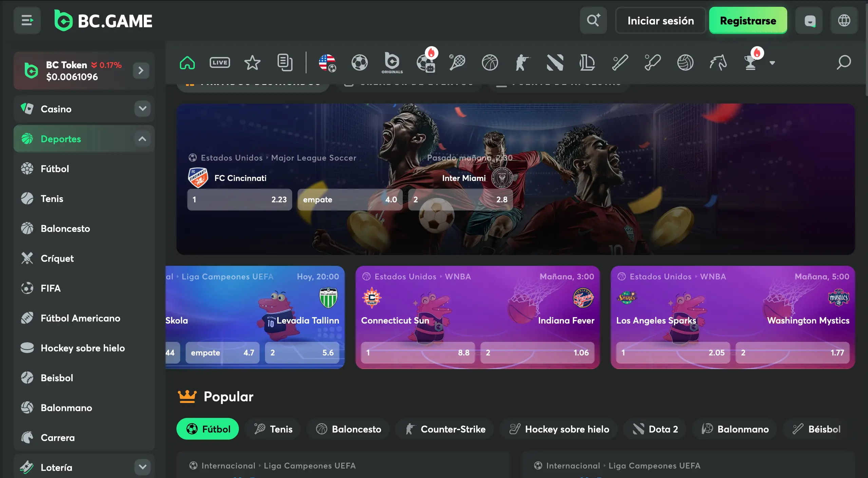This screenshot has width=868, height=478.
Task: Bet on empate at 4.7 for Levadia match
Action: [223, 353]
